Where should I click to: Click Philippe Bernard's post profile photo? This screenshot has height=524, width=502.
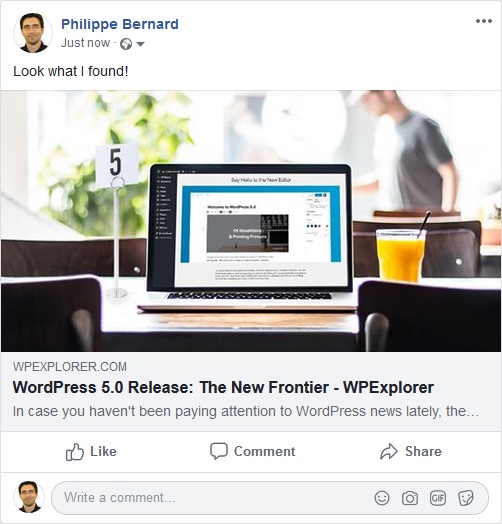click(x=33, y=33)
